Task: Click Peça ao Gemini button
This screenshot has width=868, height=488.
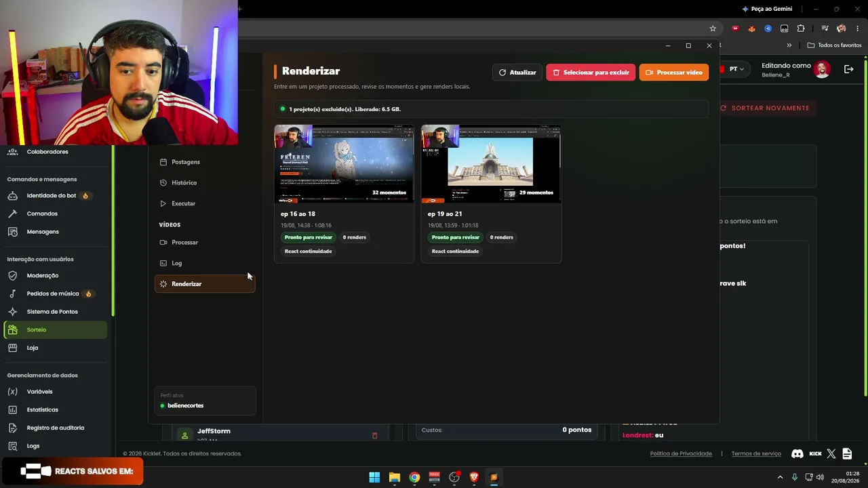Action: pos(767,9)
